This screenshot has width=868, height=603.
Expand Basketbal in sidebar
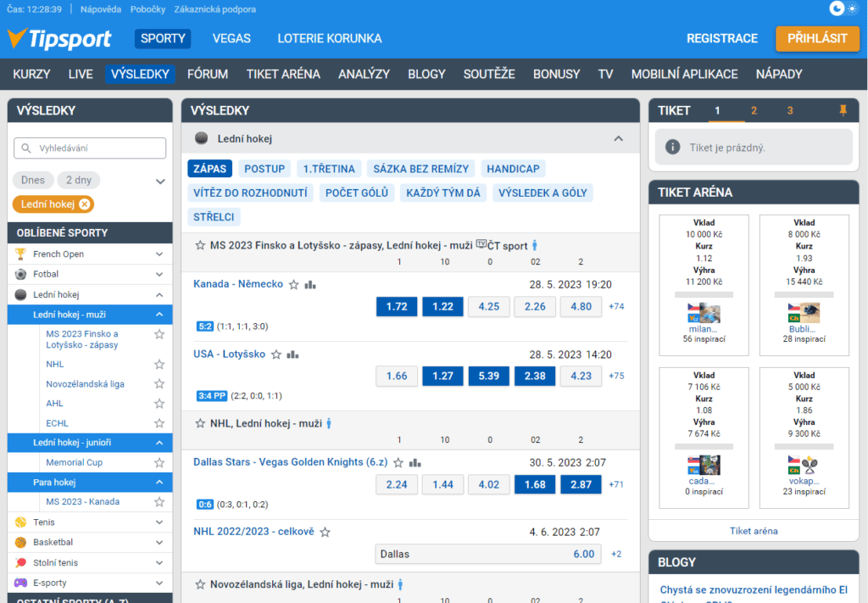(159, 542)
